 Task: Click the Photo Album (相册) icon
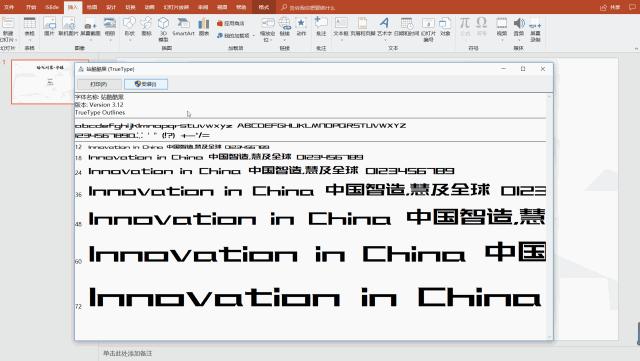click(x=110, y=23)
